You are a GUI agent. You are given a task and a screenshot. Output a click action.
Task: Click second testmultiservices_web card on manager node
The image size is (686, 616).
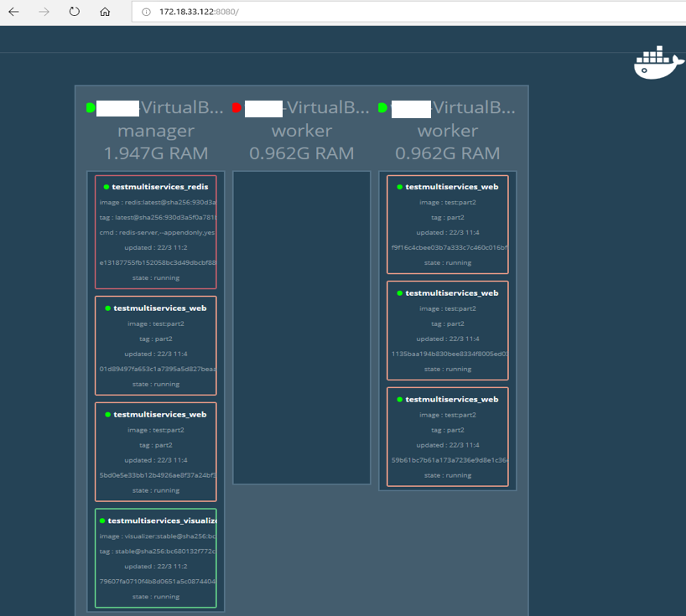click(x=156, y=452)
